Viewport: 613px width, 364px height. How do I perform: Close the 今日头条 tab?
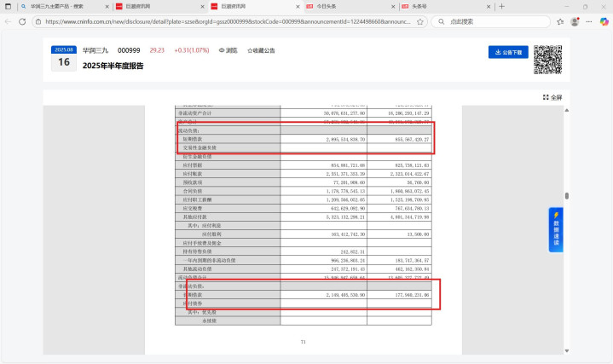(393, 7)
